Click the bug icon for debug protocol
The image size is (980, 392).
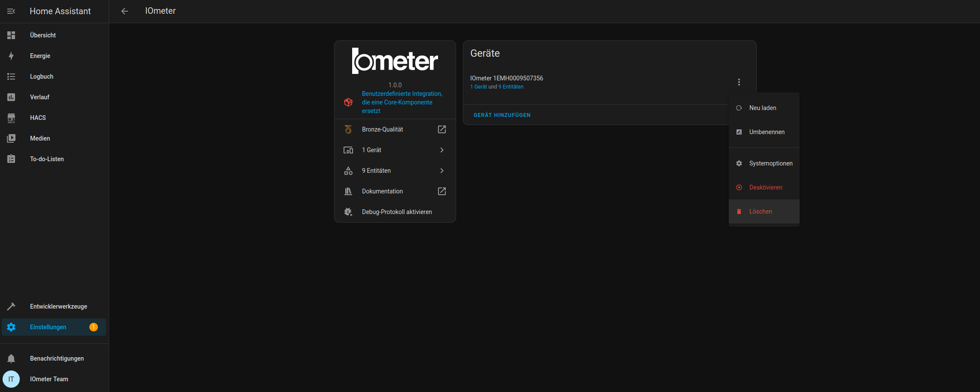[x=348, y=212]
